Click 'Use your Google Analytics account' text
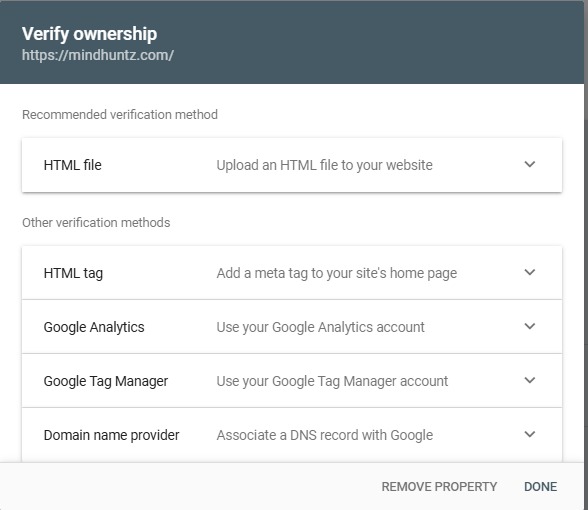This screenshot has width=588, height=510. (x=321, y=327)
